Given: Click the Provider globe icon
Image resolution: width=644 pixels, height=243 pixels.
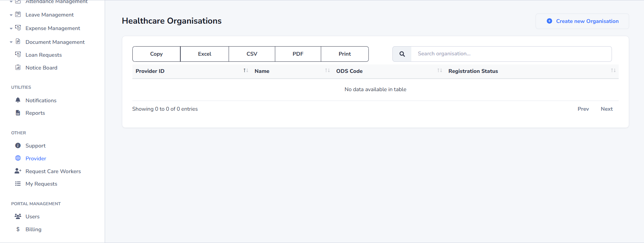Looking at the screenshot, I should 18,158.
